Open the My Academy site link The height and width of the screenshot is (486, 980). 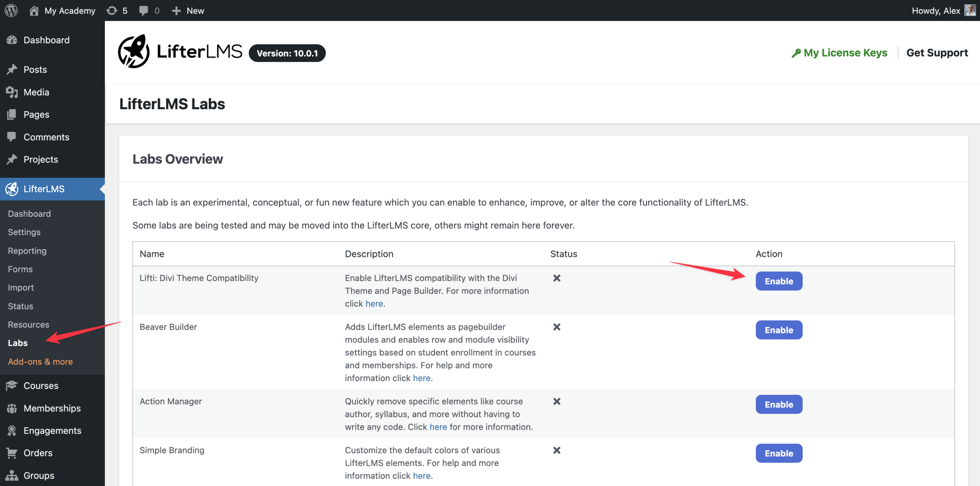pos(70,11)
